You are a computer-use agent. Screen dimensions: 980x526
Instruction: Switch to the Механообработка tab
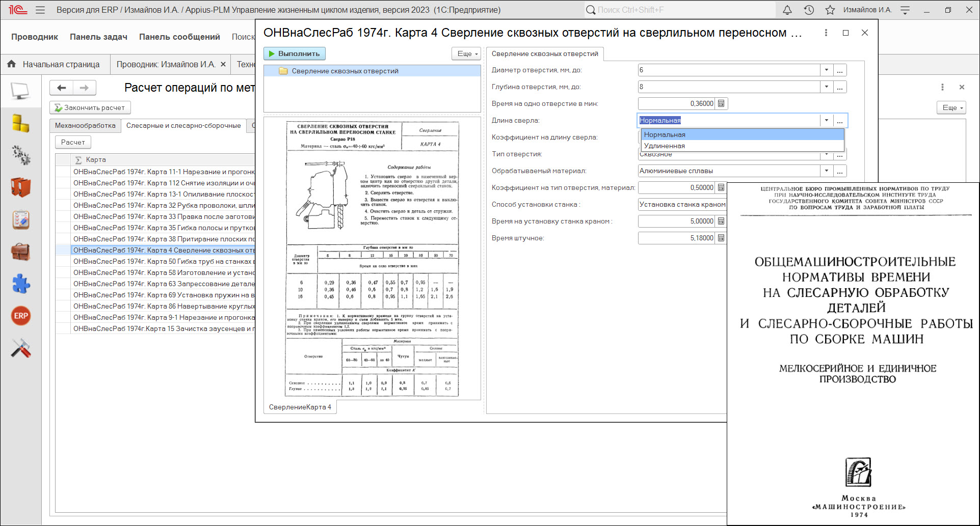(x=85, y=125)
